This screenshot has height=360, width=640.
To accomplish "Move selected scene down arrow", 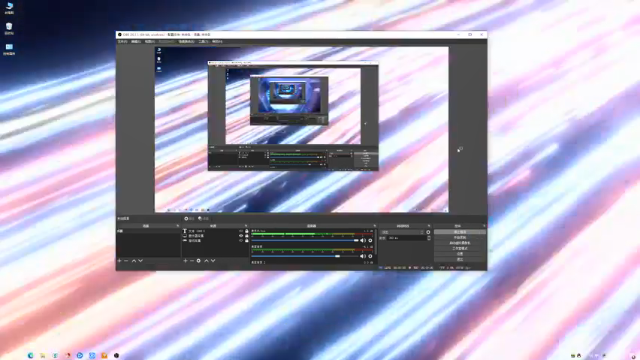I will (140, 260).
